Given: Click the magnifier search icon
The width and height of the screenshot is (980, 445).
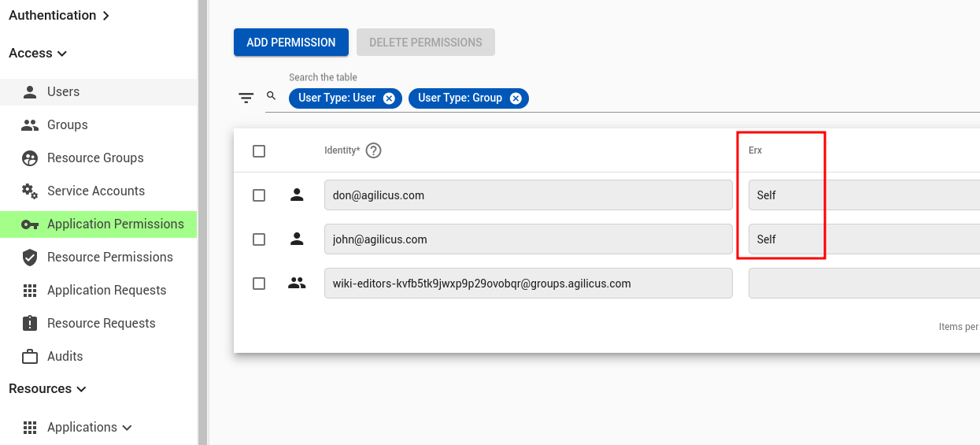Looking at the screenshot, I should tap(272, 96).
